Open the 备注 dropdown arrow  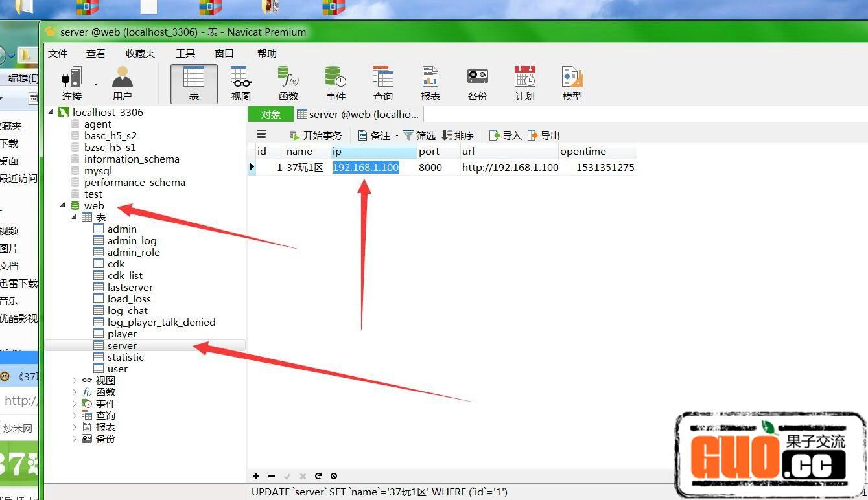point(397,136)
